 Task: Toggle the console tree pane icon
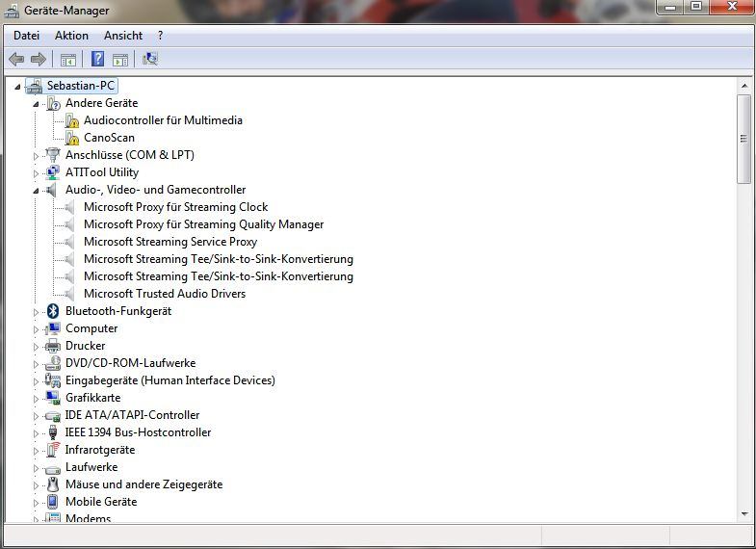pyautogui.click(x=68, y=60)
